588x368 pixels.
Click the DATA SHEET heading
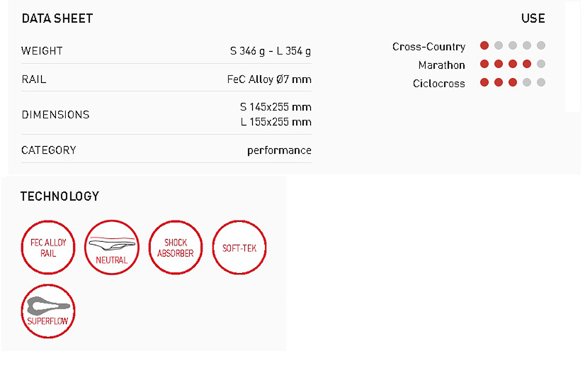point(58,18)
